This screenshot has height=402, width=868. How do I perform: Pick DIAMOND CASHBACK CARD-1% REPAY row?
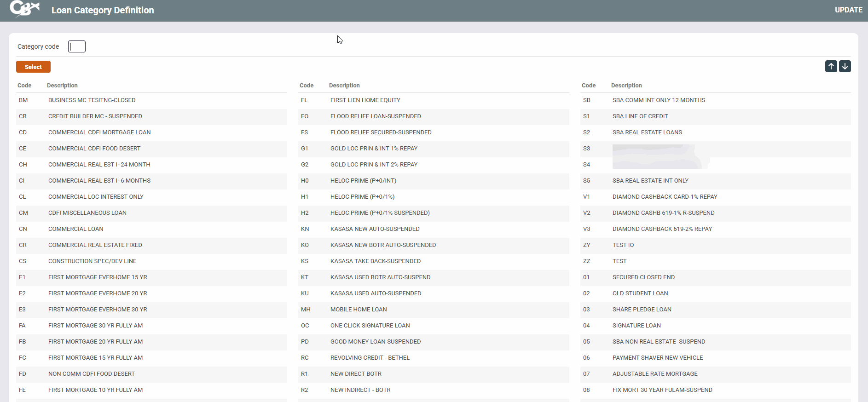665,197
